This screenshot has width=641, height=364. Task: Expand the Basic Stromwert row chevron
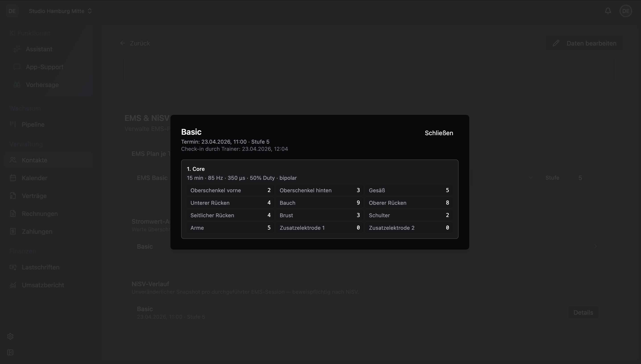click(595, 246)
